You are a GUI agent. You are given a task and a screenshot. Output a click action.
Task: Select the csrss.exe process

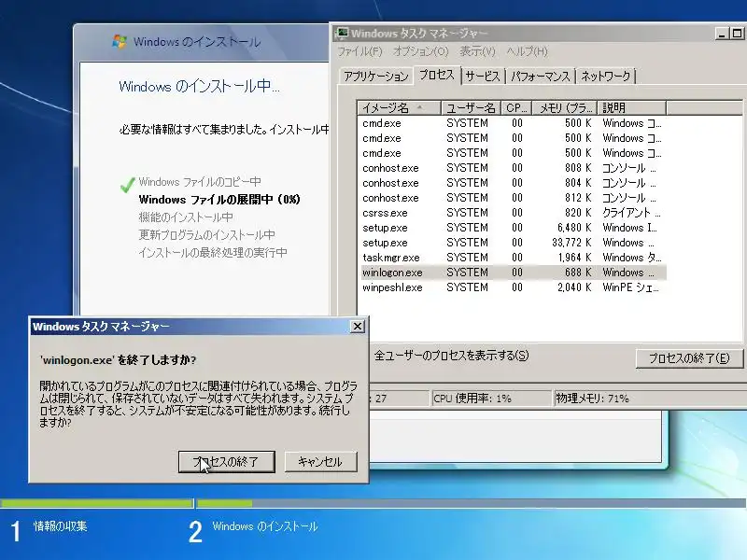pyautogui.click(x=512, y=213)
